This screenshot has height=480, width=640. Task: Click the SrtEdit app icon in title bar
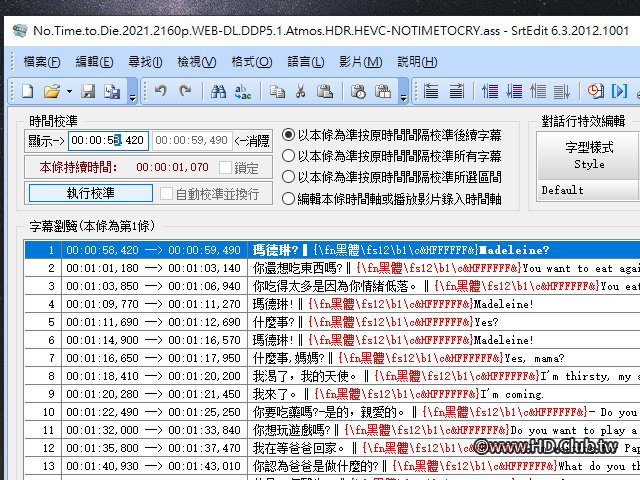click(20, 31)
